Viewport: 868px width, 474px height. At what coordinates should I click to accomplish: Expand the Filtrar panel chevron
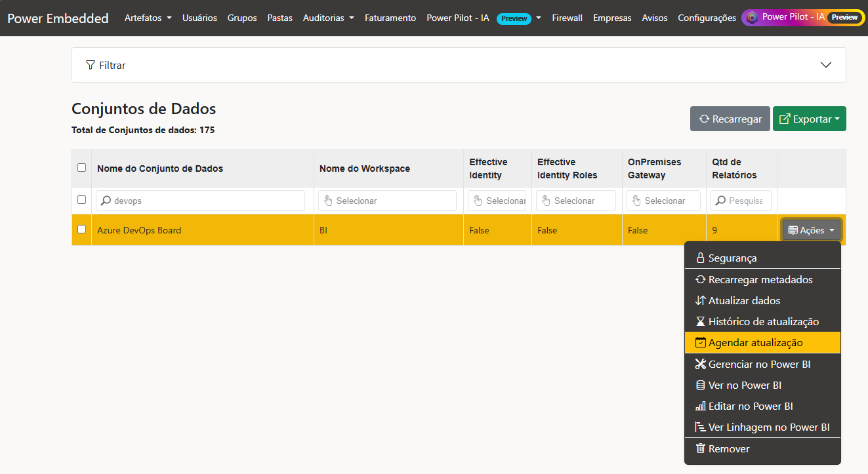[x=826, y=65]
